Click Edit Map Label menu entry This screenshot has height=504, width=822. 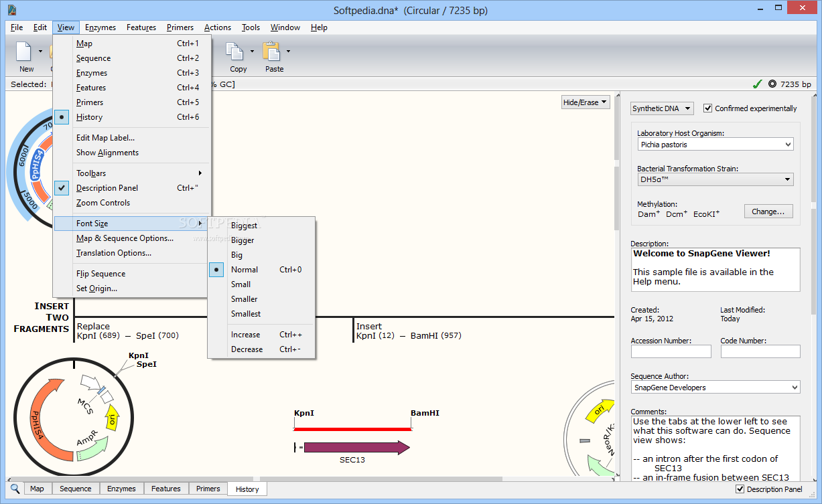tap(133, 138)
